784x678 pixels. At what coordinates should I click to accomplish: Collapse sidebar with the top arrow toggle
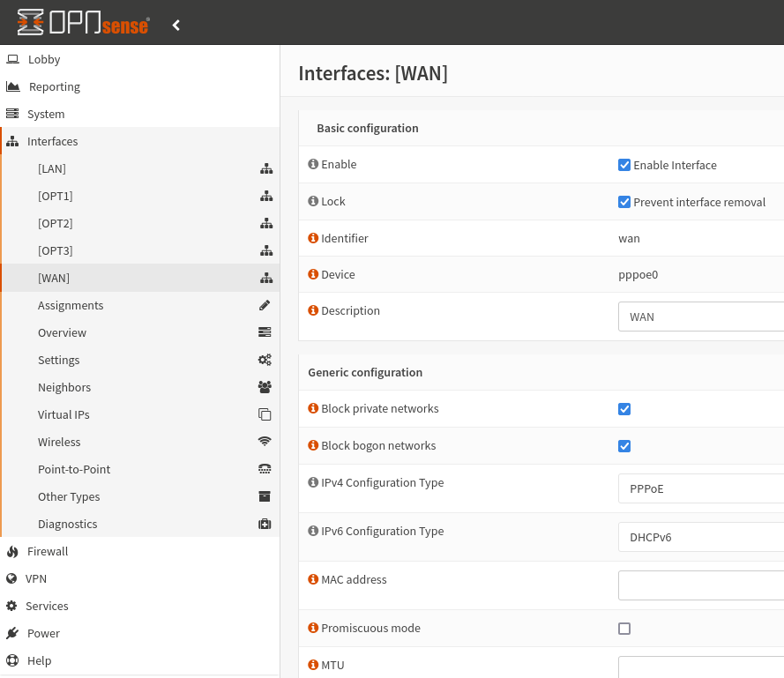176,26
